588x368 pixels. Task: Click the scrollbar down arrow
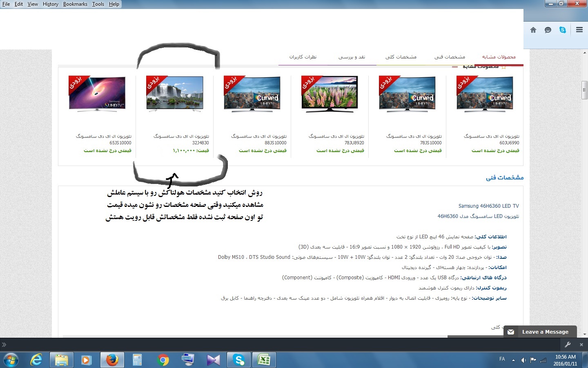coord(585,334)
